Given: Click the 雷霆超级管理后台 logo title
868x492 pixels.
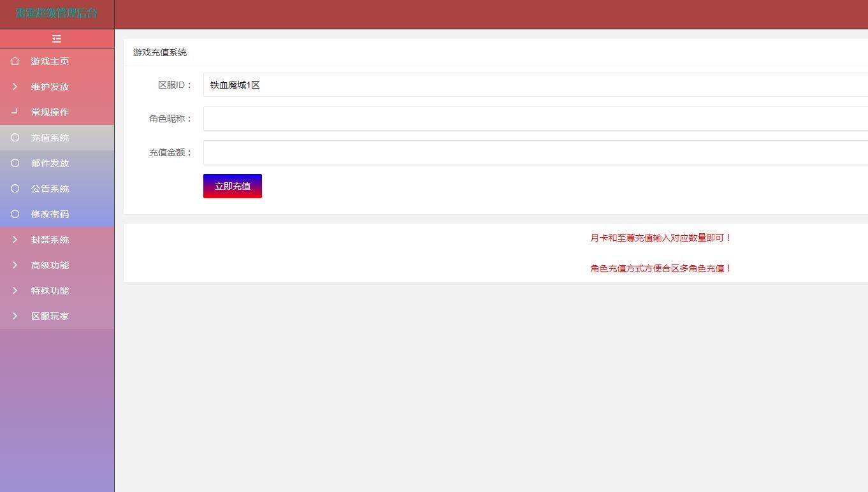Looking at the screenshot, I should (57, 13).
